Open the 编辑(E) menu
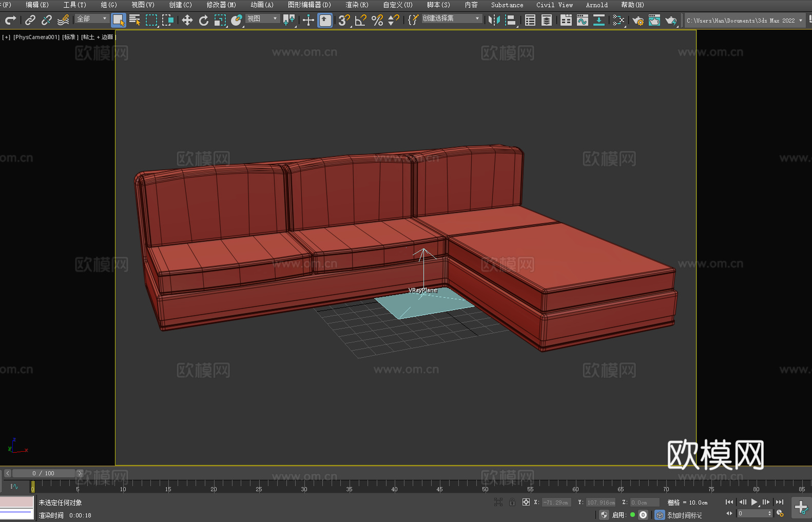812x522 pixels. pos(37,5)
